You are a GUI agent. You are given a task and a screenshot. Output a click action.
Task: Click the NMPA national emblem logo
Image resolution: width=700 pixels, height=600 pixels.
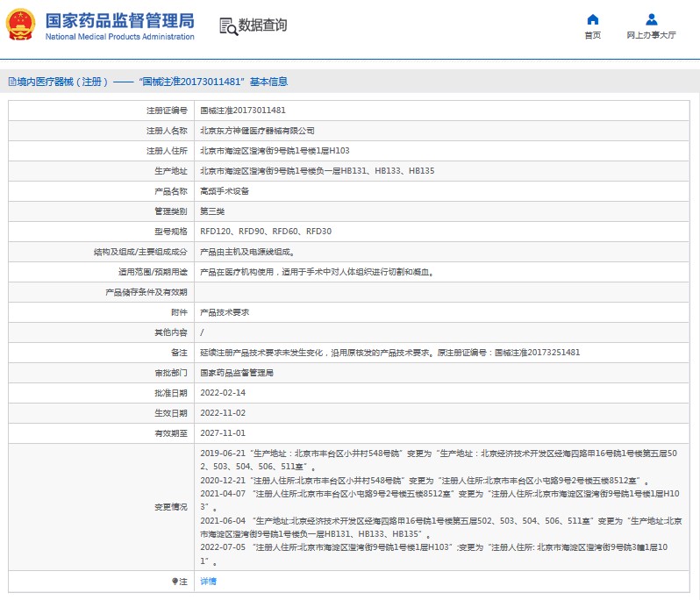(x=21, y=25)
